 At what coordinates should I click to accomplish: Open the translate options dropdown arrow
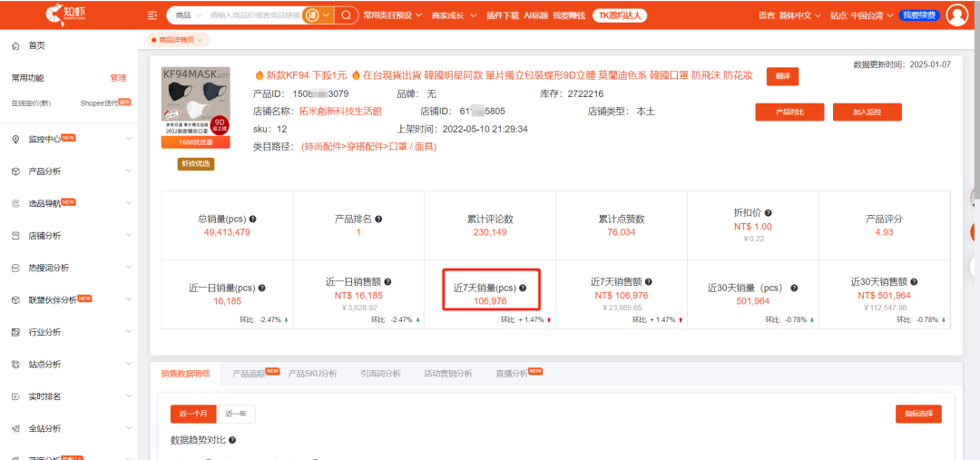[x=327, y=15]
